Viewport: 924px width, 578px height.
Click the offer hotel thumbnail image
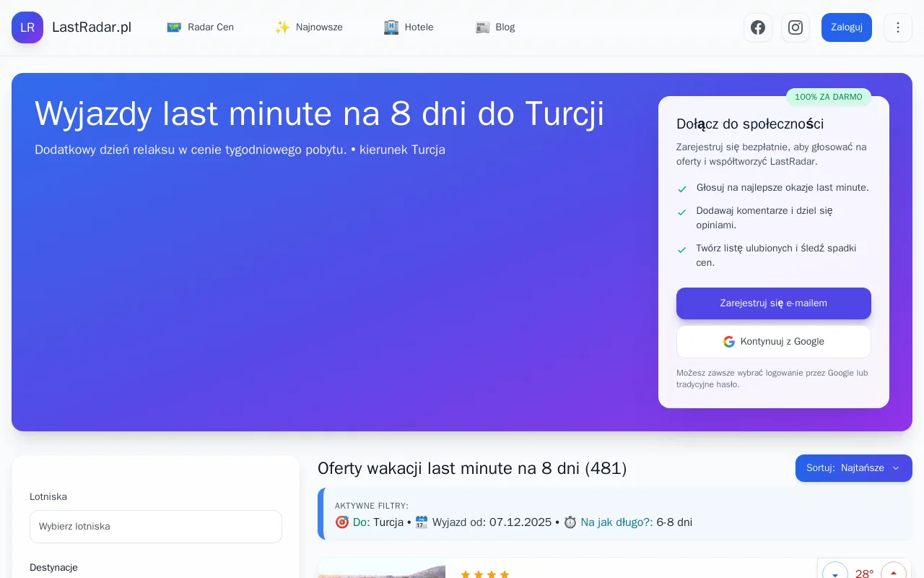click(382, 571)
